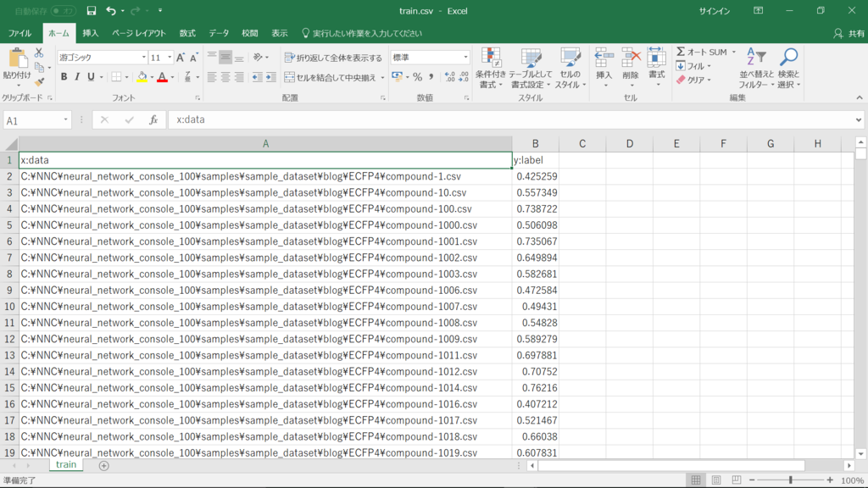Open the borders dropdown arrow

point(127,77)
